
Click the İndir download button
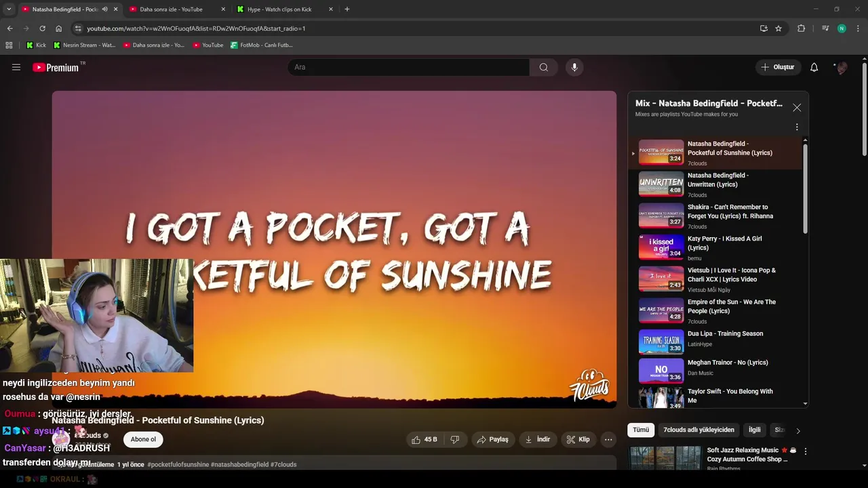537,439
